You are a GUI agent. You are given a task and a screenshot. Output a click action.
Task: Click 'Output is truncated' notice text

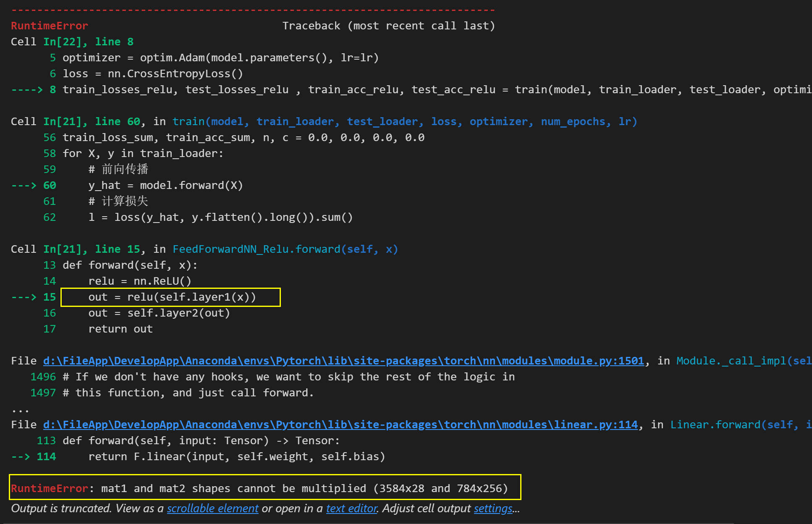pos(61,508)
